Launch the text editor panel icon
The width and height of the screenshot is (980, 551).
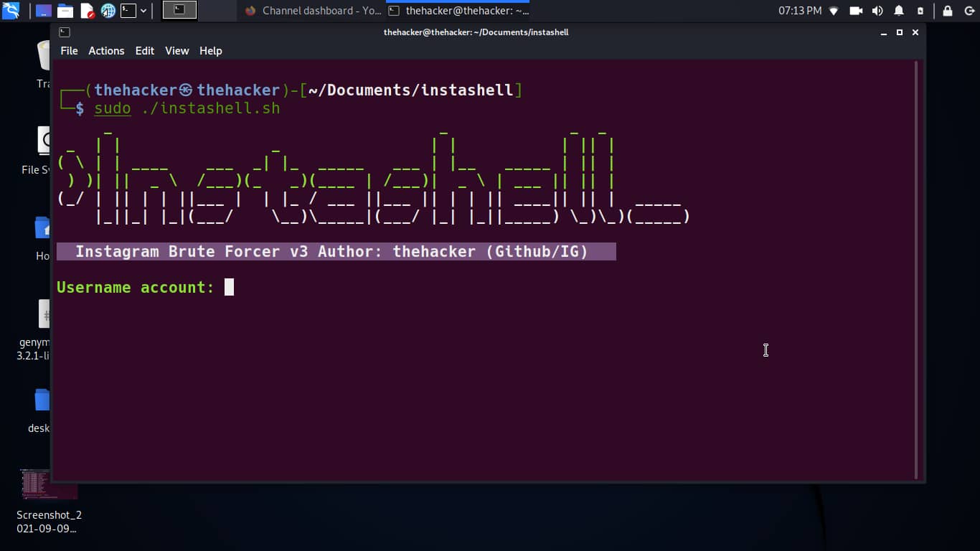(x=87, y=11)
